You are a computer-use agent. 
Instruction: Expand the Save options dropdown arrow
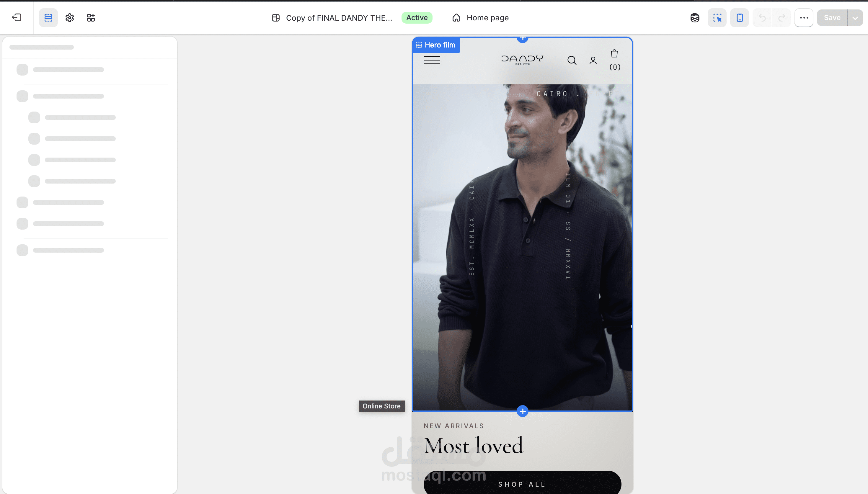[855, 18]
